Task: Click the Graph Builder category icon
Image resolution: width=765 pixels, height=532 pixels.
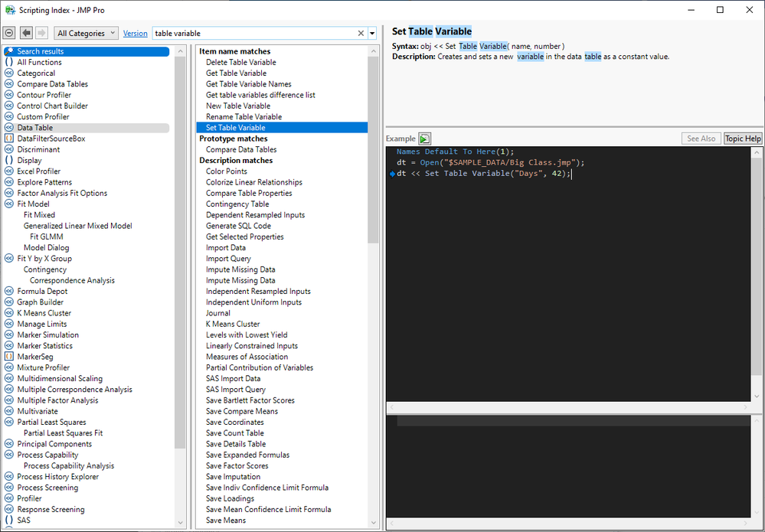Action: click(9, 302)
